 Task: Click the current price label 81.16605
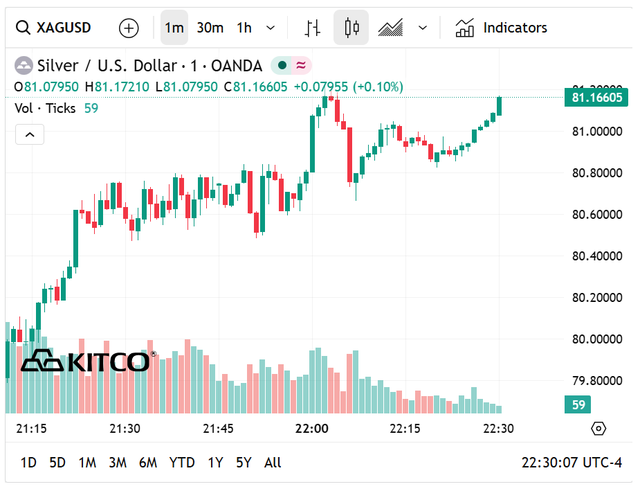[596, 98]
